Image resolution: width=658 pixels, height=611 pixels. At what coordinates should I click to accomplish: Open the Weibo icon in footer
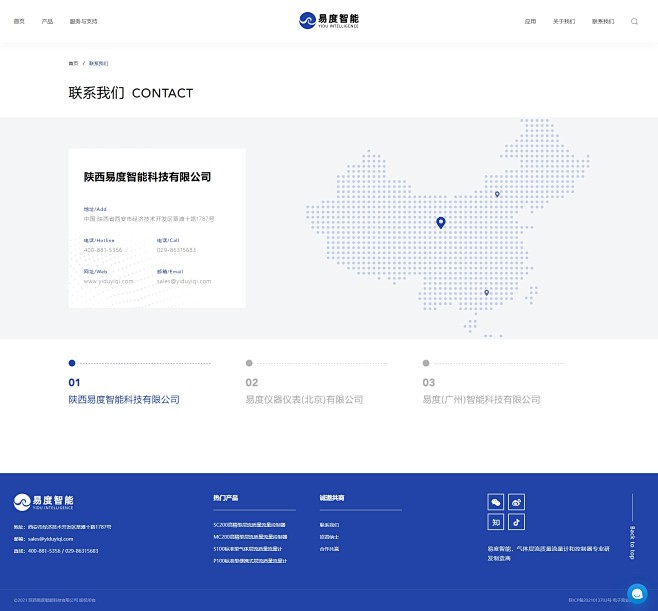(x=516, y=502)
